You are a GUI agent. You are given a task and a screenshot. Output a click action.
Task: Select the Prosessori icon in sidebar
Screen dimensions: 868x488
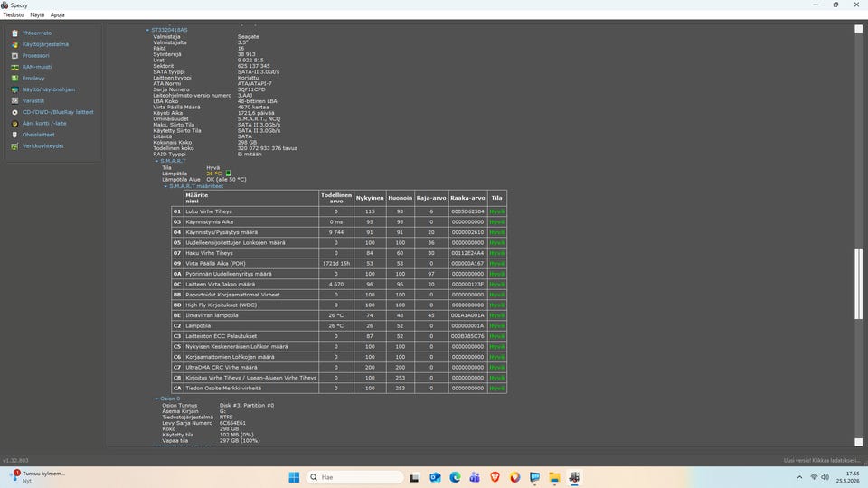tap(14, 55)
